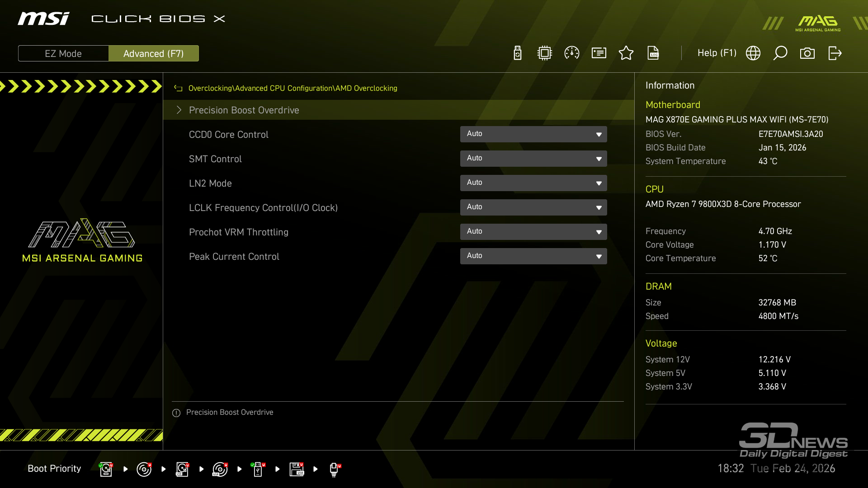
Task: Click the last boot priority device icon
Action: point(335,469)
